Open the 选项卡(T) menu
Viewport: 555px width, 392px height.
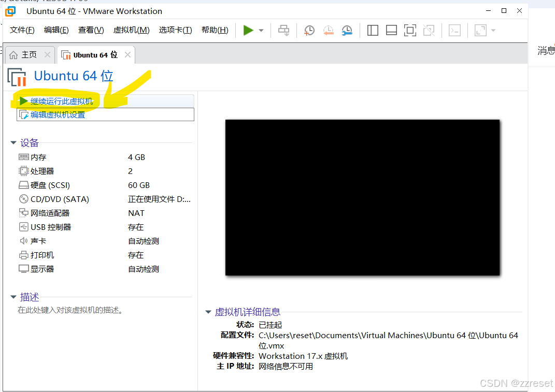(176, 30)
